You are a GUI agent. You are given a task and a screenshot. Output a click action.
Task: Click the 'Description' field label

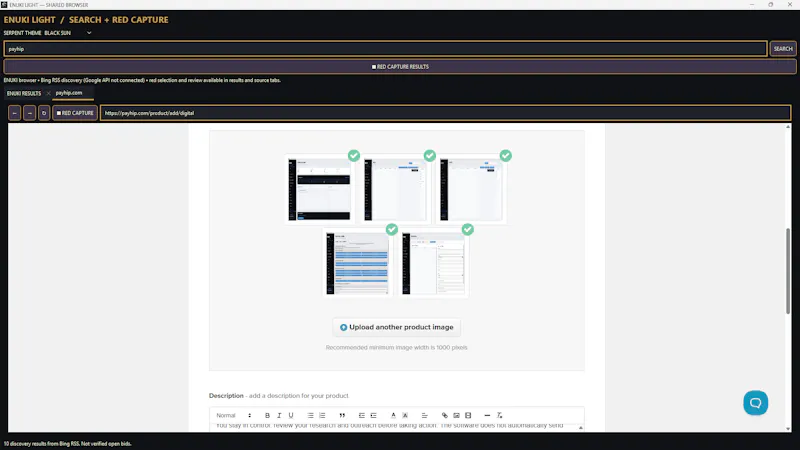[226, 395]
